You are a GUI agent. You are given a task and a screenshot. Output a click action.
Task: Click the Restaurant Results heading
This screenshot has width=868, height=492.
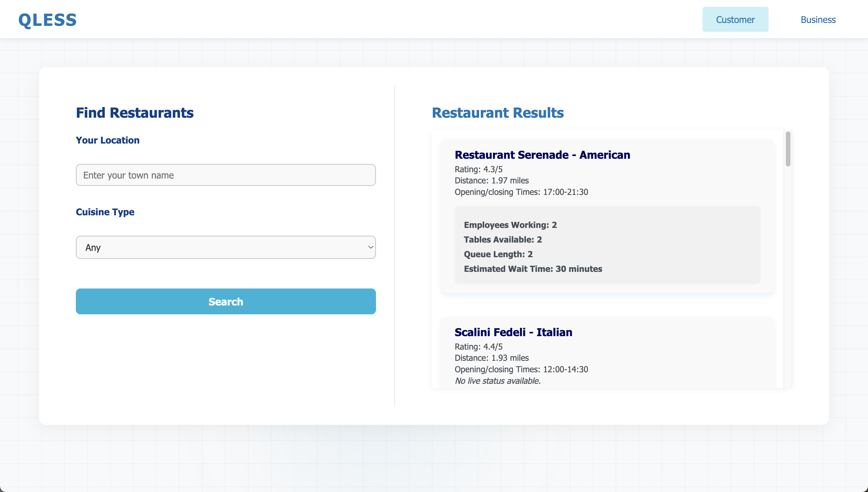[498, 113]
